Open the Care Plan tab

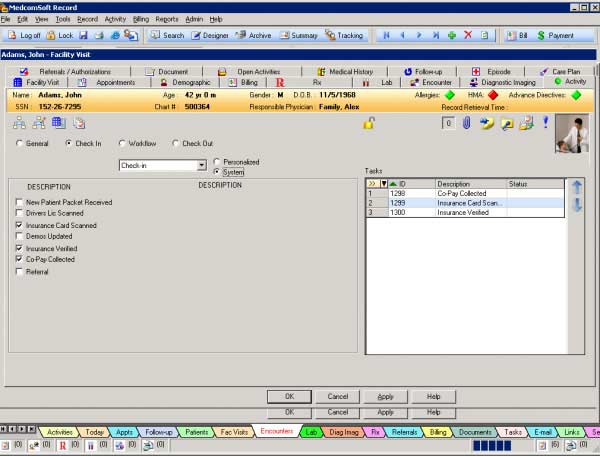click(x=560, y=72)
